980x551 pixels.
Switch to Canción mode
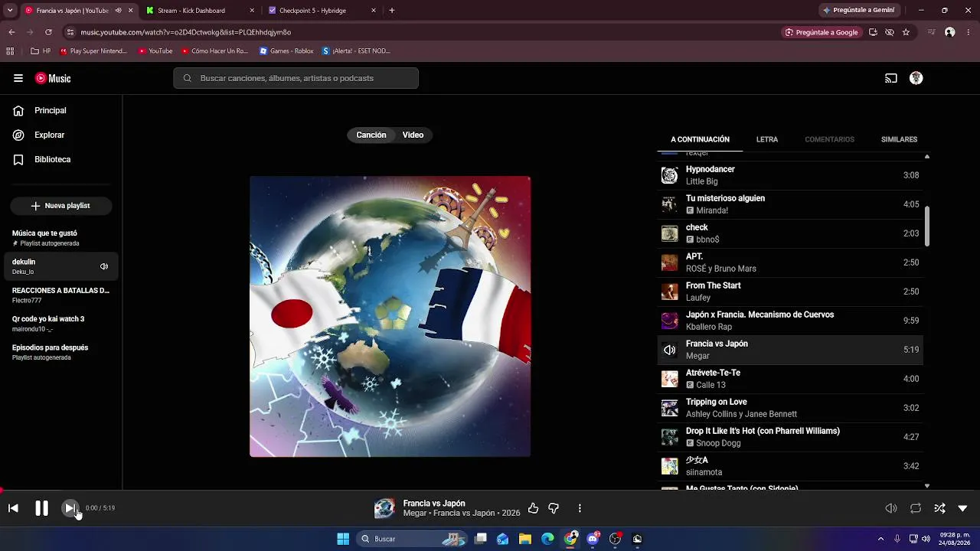point(371,135)
